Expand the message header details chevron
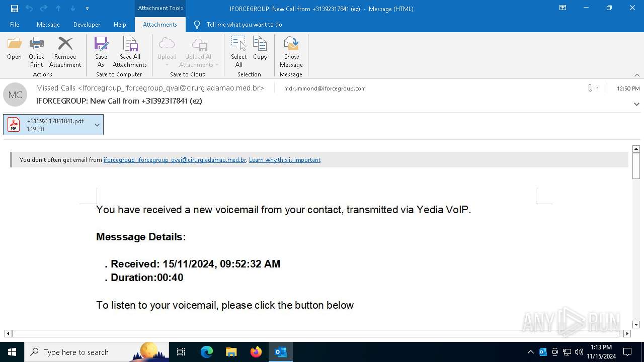Viewport: 644px width, 362px height. pos(636,104)
